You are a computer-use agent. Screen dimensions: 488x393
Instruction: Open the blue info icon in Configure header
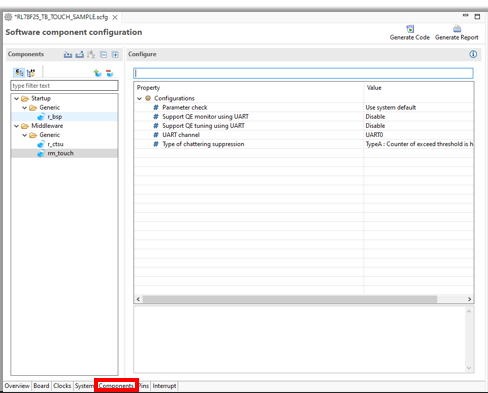[x=473, y=54]
